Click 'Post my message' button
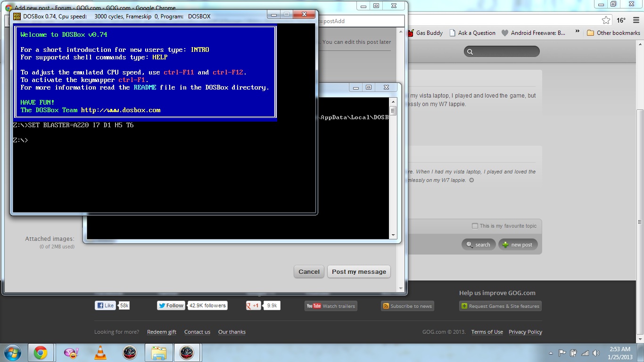The image size is (644, 362). pos(359,271)
